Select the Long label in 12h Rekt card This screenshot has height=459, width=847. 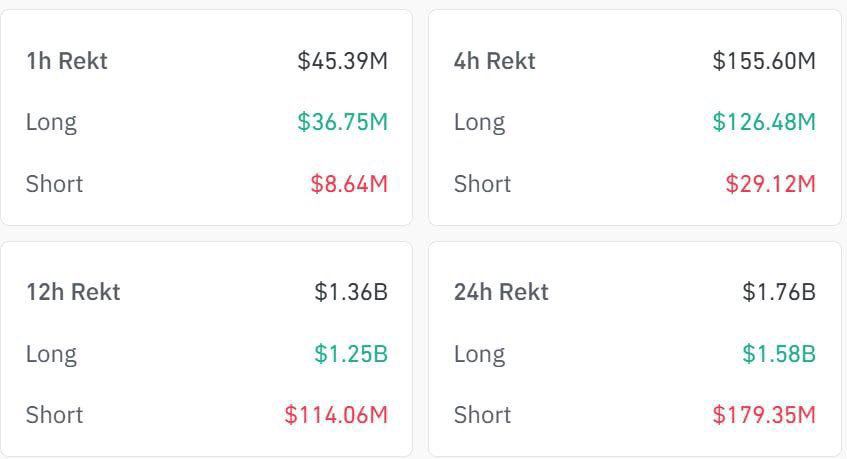(51, 354)
